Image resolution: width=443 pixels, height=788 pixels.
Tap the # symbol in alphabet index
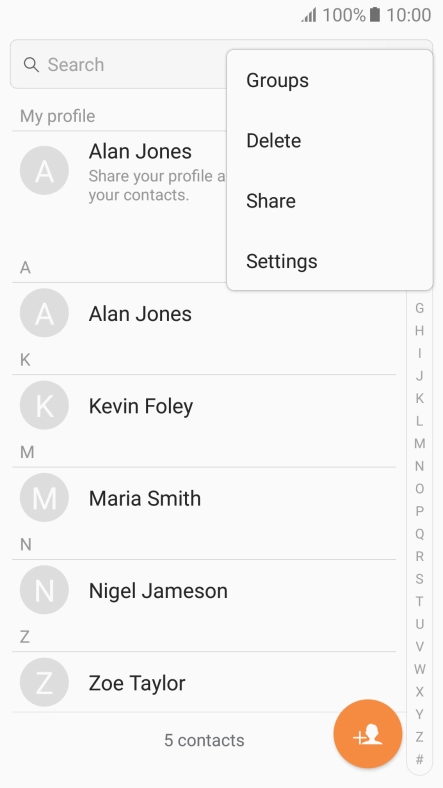coord(419,759)
